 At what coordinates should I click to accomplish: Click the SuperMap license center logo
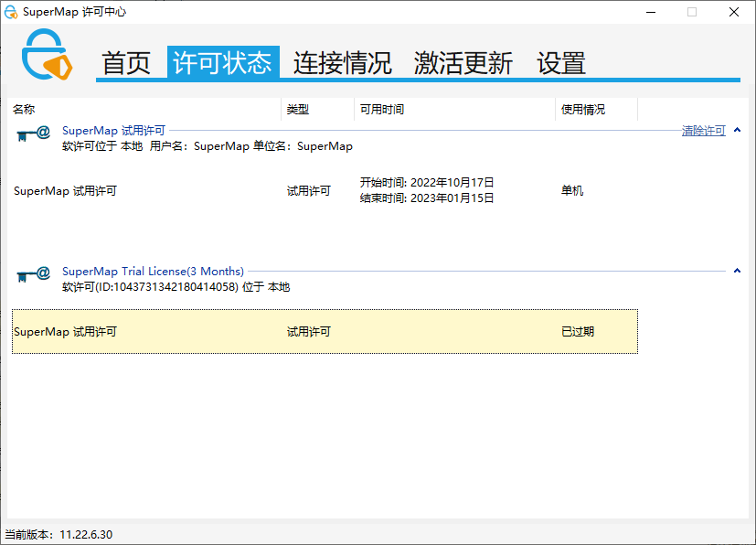48,57
